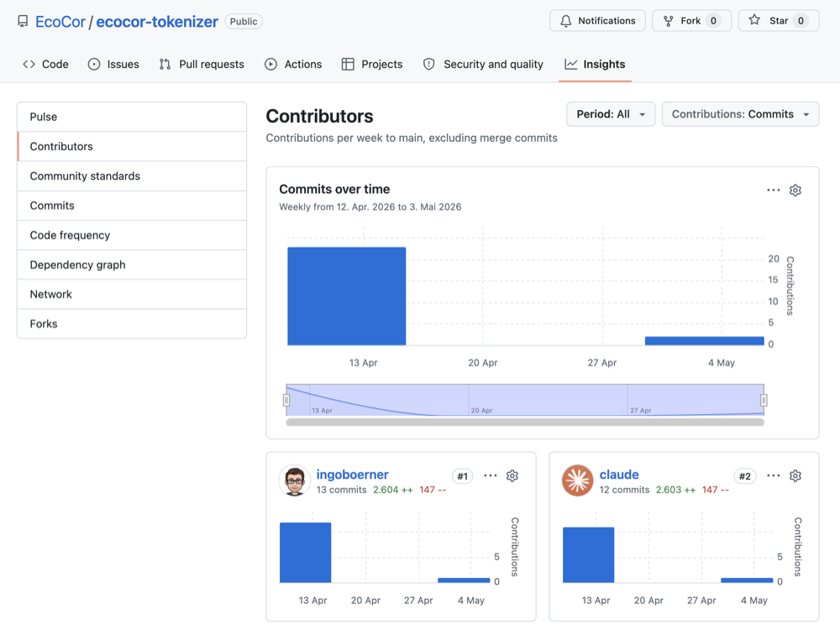Click the ingoboerner avatar image
This screenshot has width=840, height=635.
click(295, 480)
